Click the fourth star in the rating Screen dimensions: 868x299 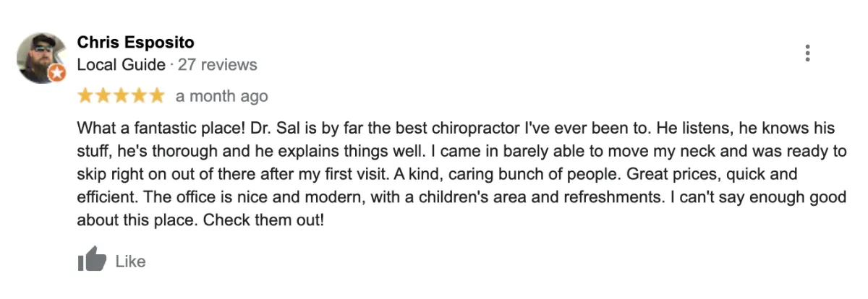pos(138,95)
